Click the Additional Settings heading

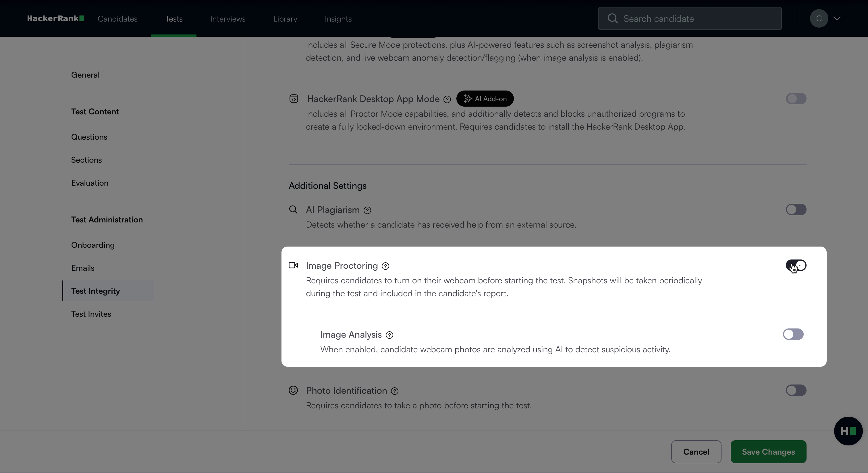point(327,186)
